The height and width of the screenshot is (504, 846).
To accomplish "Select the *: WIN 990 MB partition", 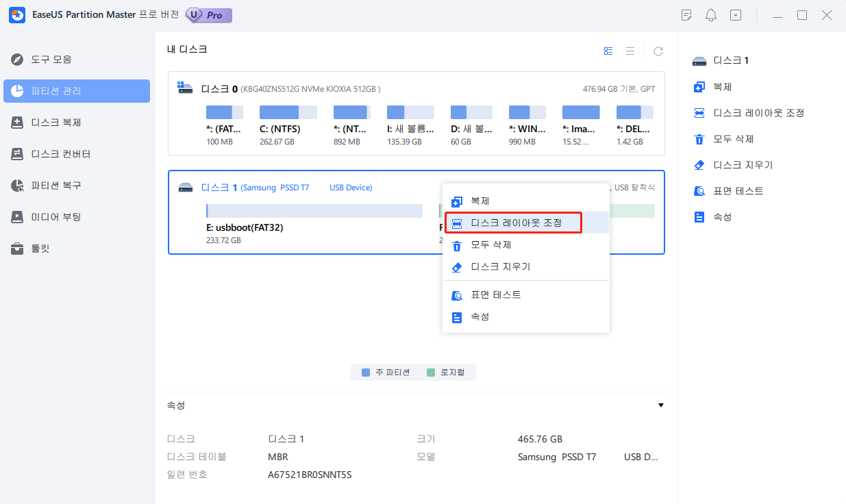I will pos(529,125).
